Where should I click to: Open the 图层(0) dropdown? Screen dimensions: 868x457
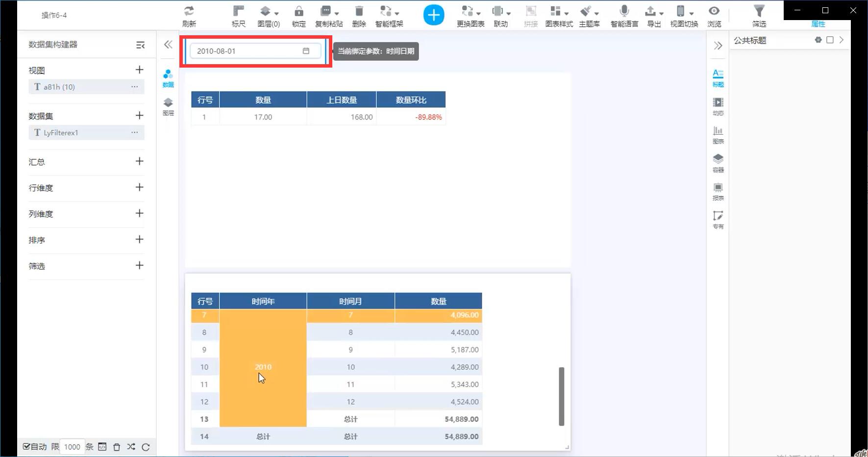pyautogui.click(x=269, y=16)
